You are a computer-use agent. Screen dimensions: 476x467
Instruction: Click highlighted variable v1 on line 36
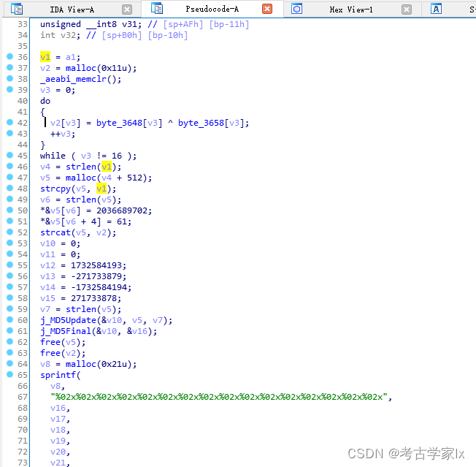45,57
